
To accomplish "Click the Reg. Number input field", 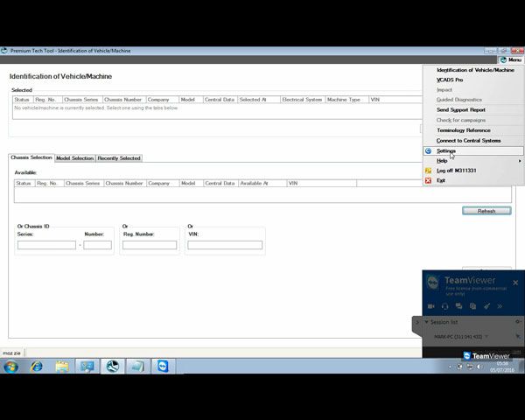I will click(150, 245).
